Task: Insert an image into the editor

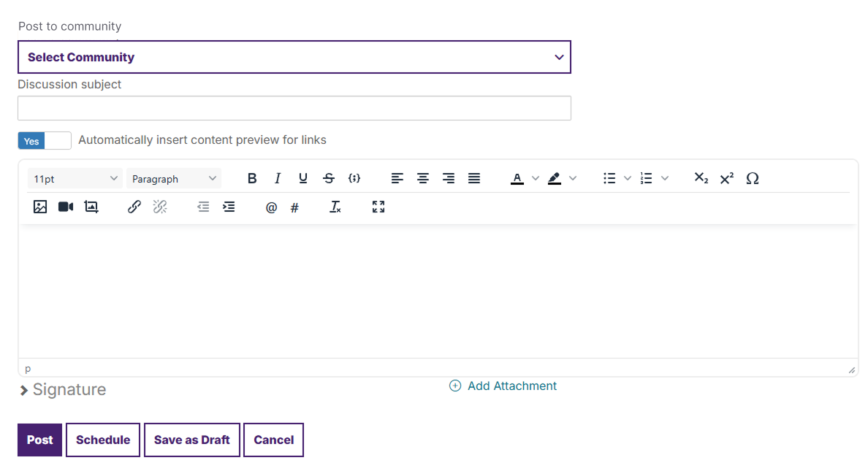Action: click(x=40, y=207)
